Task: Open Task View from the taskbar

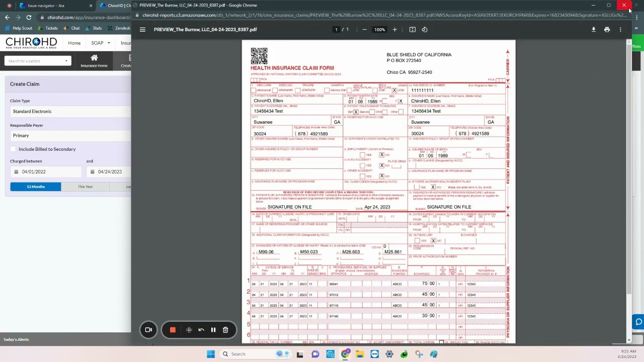Action: [x=300, y=354]
